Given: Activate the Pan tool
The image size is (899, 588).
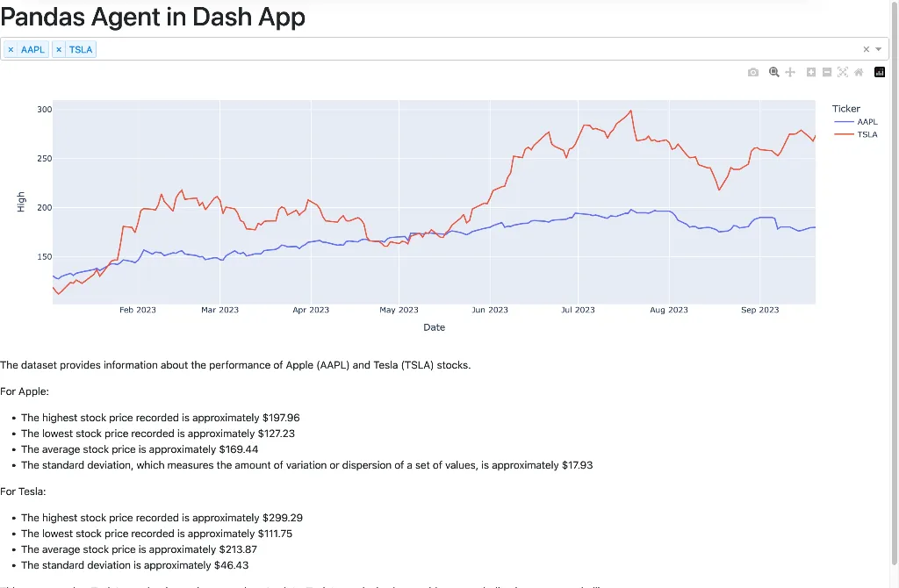Looking at the screenshot, I should point(790,72).
